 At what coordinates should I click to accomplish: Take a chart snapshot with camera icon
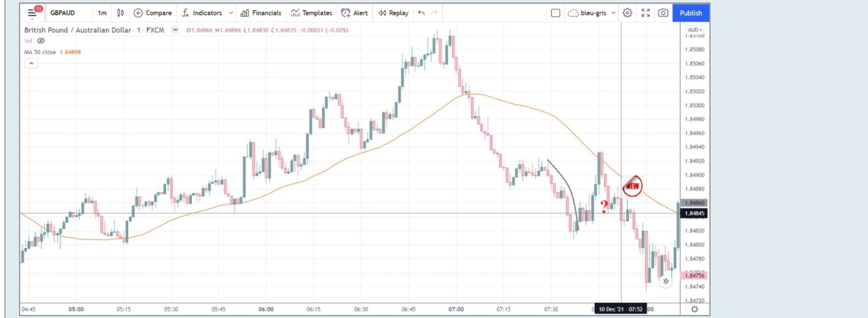click(663, 13)
